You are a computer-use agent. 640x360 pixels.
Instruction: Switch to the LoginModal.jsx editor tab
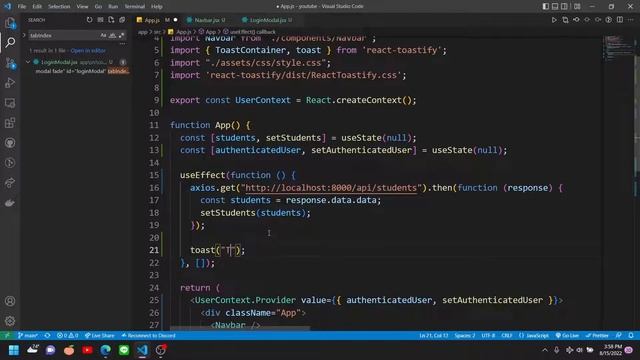click(x=268, y=20)
